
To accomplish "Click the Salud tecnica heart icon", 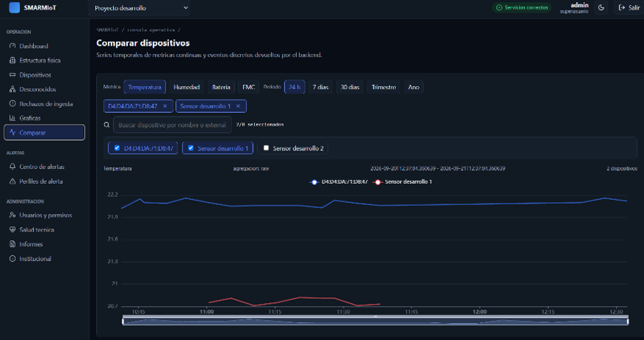I will [x=13, y=229].
